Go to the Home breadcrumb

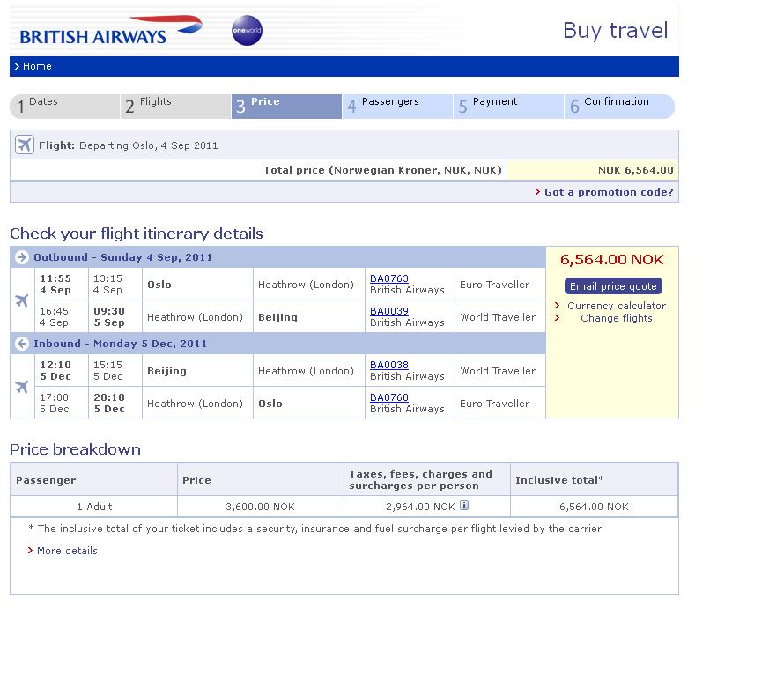pyautogui.click(x=37, y=66)
